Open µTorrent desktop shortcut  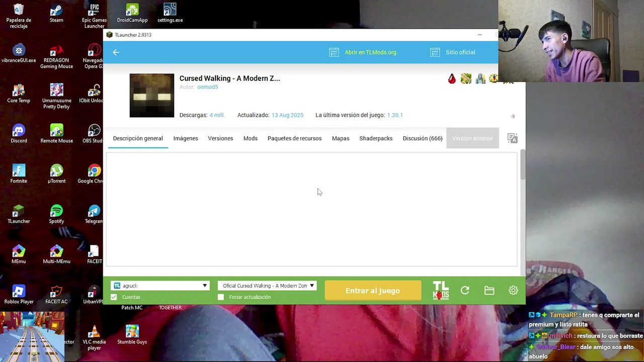coord(56,174)
